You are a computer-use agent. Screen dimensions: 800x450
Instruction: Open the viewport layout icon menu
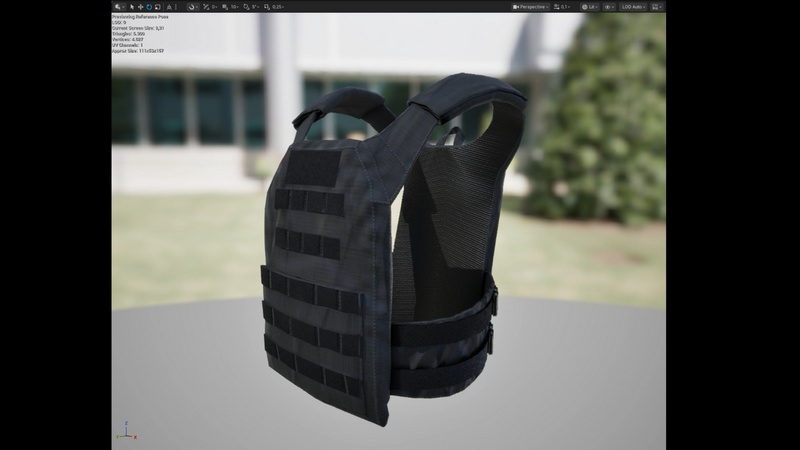point(658,7)
